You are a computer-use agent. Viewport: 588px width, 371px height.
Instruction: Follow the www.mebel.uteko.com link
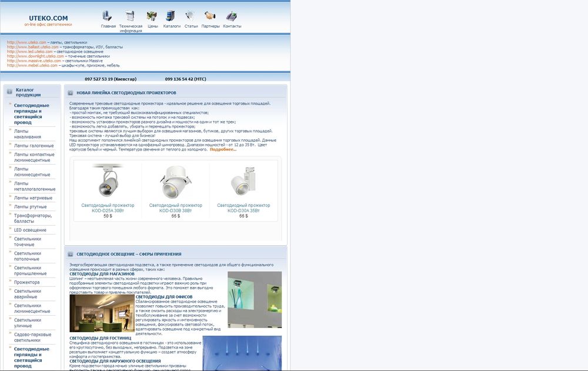32,65
